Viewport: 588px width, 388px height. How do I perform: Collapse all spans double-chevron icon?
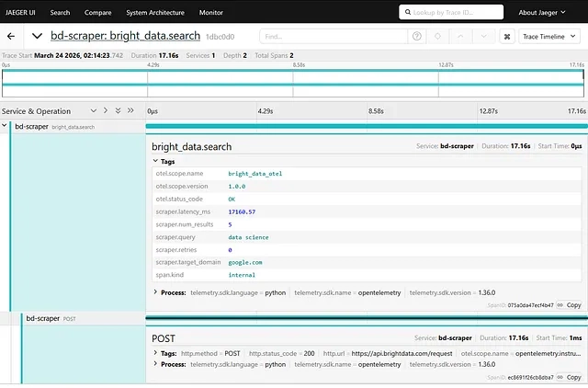coord(130,110)
